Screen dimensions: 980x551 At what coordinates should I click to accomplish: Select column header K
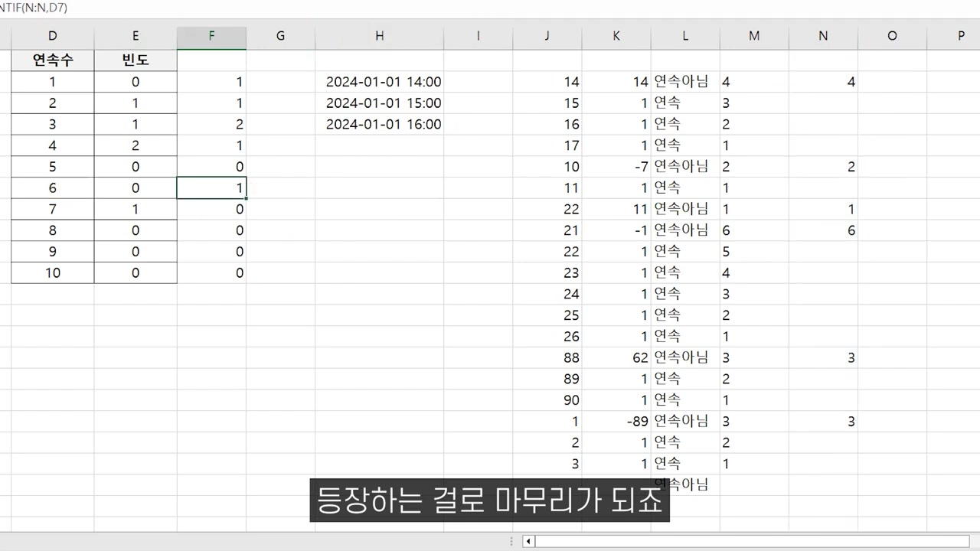(x=616, y=35)
